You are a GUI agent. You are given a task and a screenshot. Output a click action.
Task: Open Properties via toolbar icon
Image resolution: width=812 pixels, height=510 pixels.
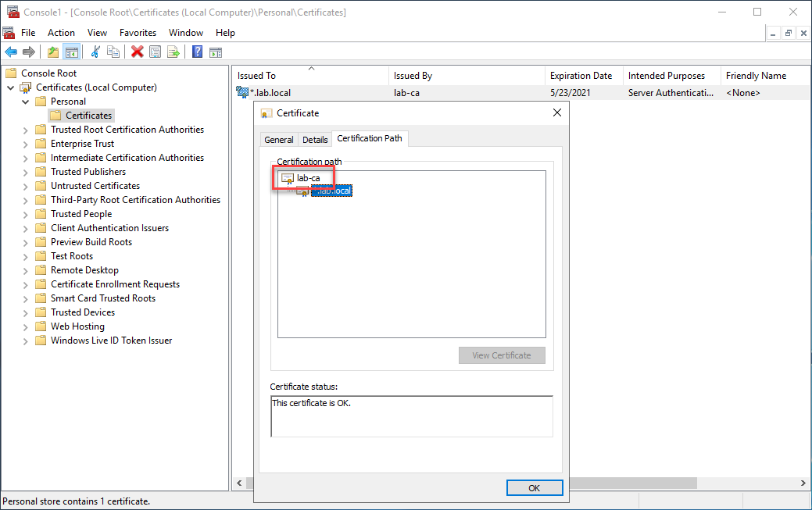click(155, 52)
